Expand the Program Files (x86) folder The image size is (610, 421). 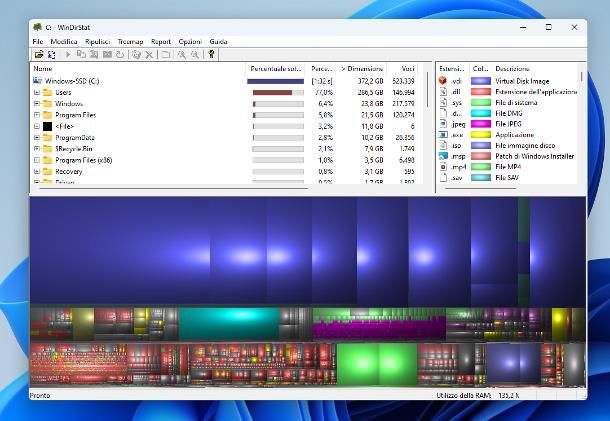[x=37, y=160]
